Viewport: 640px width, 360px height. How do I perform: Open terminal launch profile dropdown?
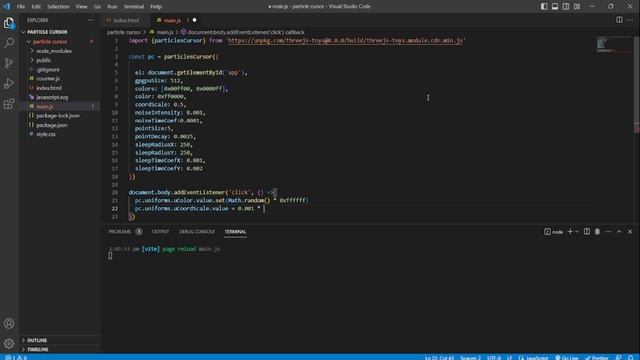pyautogui.click(x=577, y=232)
